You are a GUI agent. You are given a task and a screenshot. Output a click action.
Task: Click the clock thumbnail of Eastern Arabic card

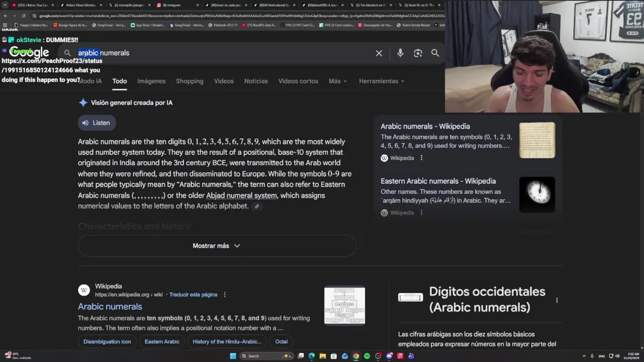click(537, 195)
